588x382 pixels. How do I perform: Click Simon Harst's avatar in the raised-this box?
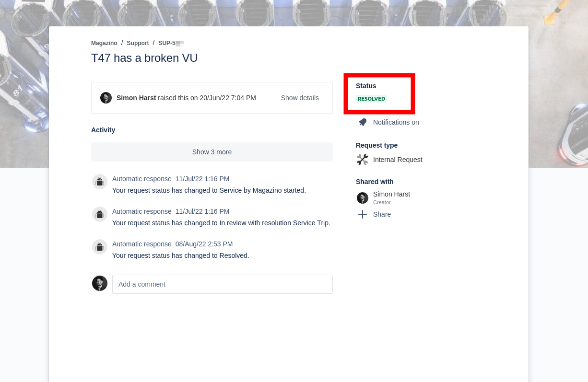[x=106, y=98]
